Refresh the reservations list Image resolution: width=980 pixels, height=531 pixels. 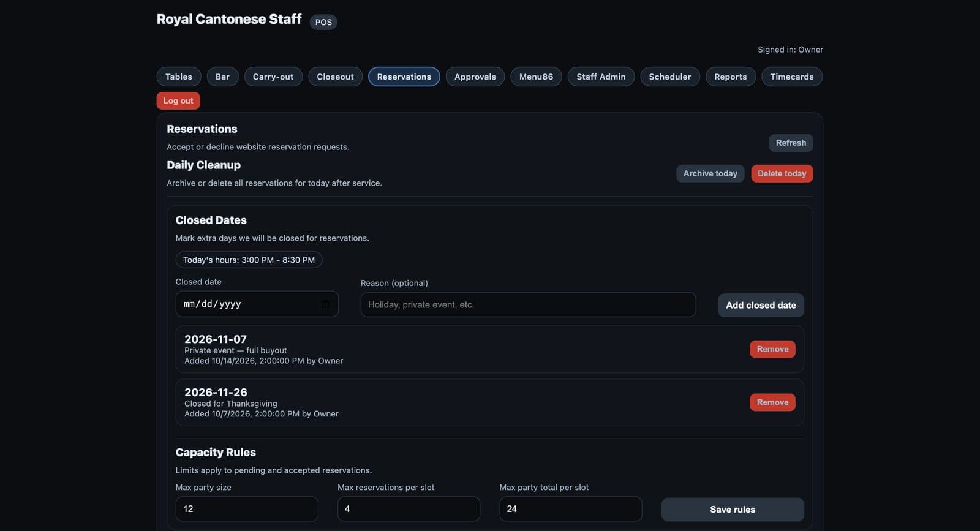[791, 143]
